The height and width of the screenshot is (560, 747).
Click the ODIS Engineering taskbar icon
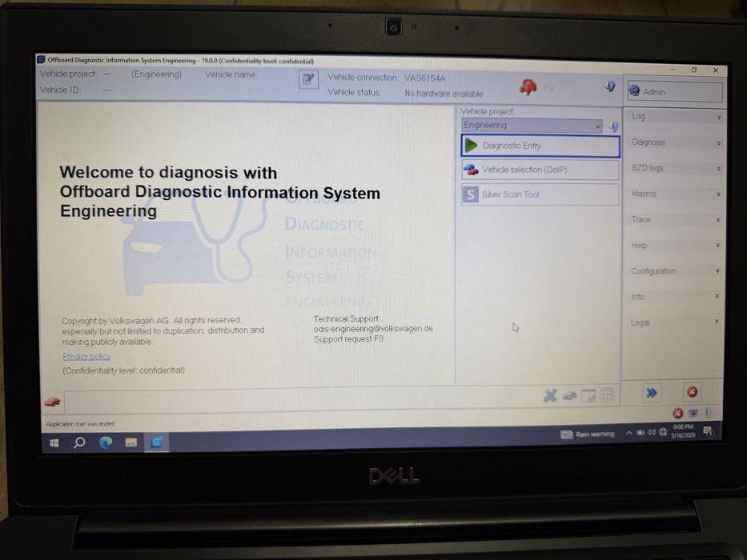click(157, 443)
